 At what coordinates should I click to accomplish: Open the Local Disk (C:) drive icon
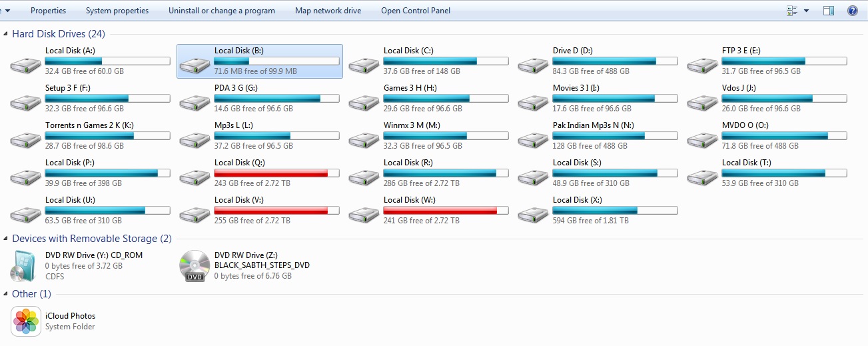click(364, 65)
